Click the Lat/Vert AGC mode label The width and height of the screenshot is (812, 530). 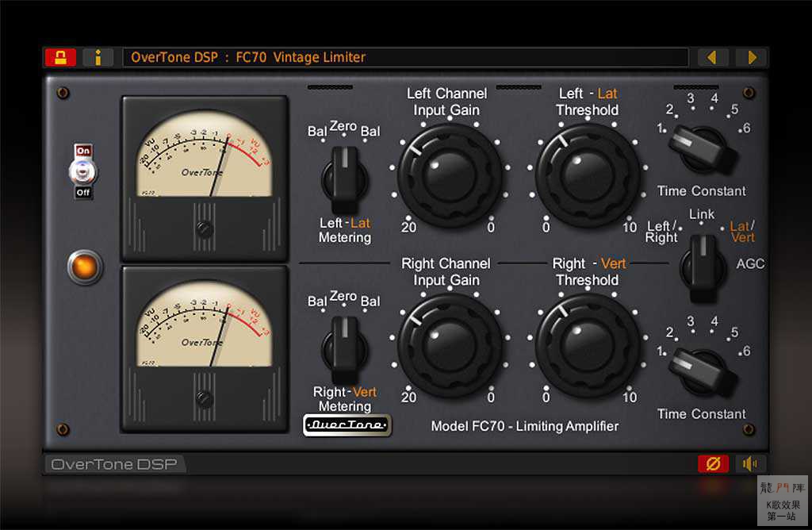742,232
